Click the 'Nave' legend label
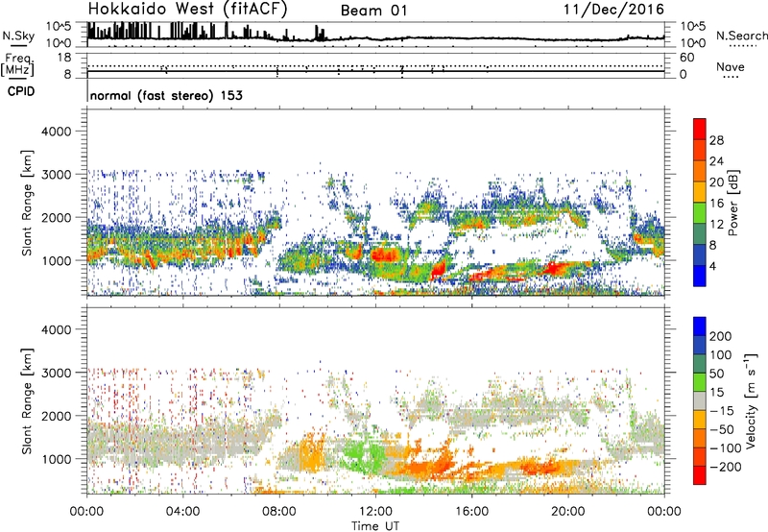Image resolution: width=768 pixels, height=532 pixels. [x=730, y=67]
